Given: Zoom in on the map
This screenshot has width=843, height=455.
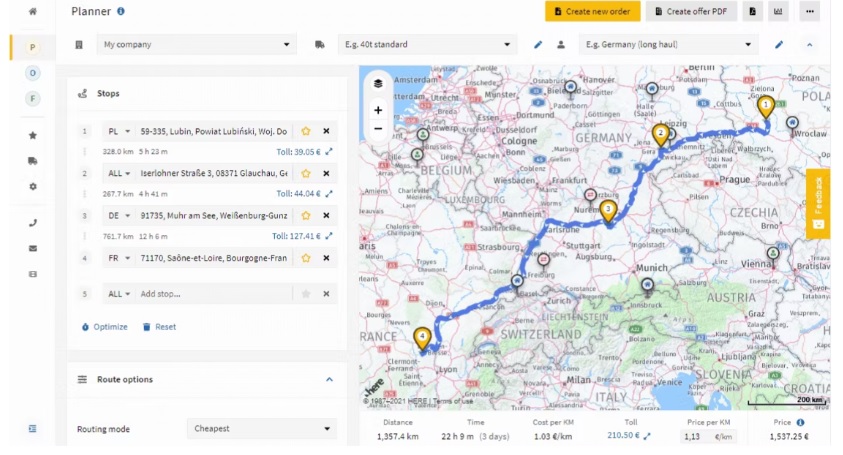Looking at the screenshot, I should tap(378, 110).
